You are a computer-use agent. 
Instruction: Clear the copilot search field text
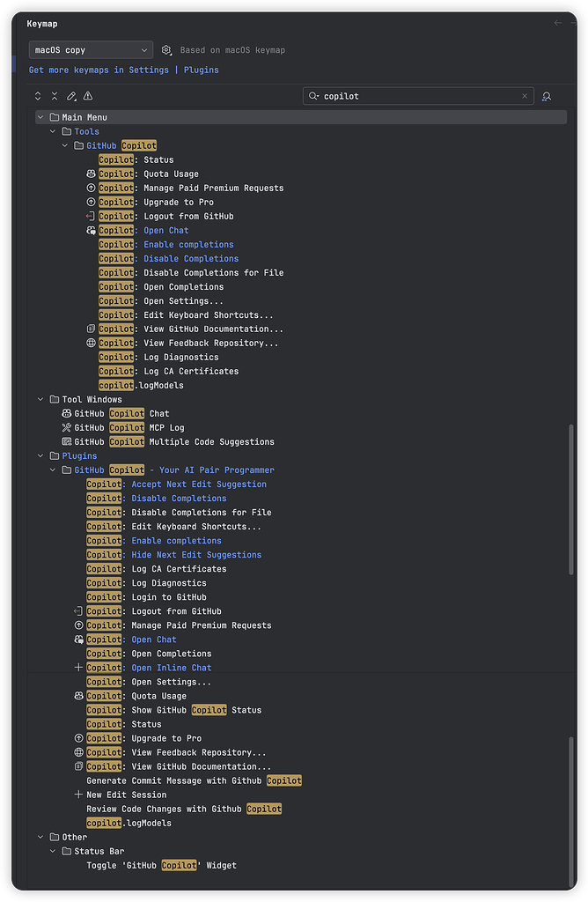point(525,96)
